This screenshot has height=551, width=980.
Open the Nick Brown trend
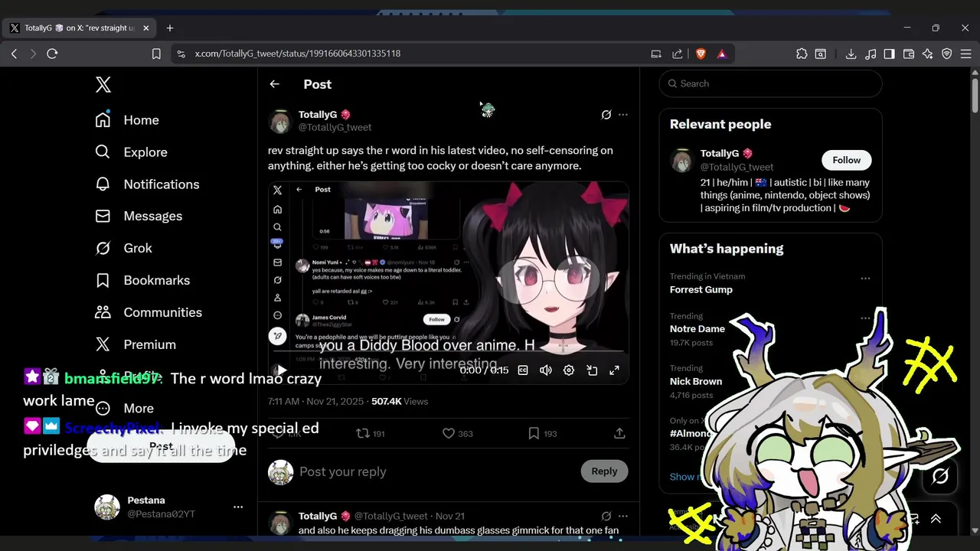[x=696, y=381]
